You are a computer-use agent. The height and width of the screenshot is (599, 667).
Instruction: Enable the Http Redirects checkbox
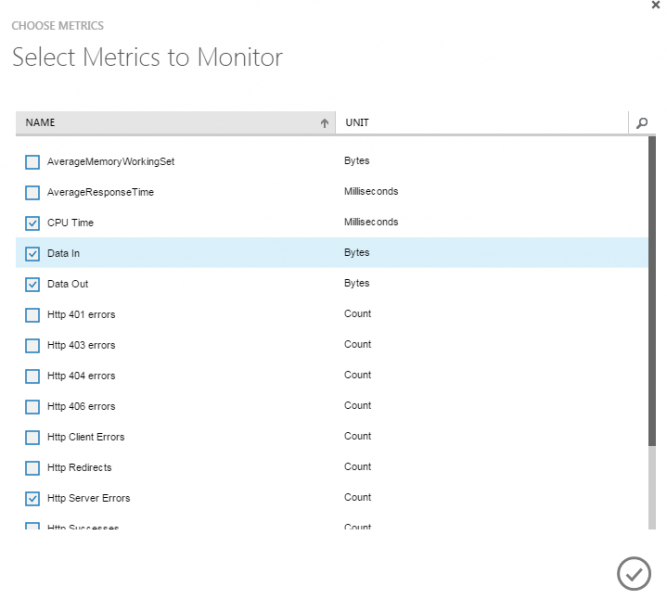click(x=32, y=468)
